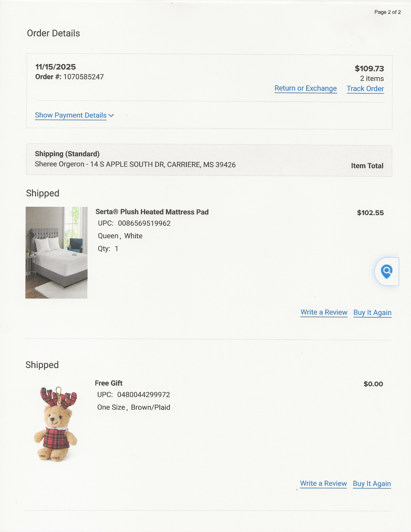Screen dimensions: 411x532
Task: Write a review for the Serta mattress pad
Action: 324,312
